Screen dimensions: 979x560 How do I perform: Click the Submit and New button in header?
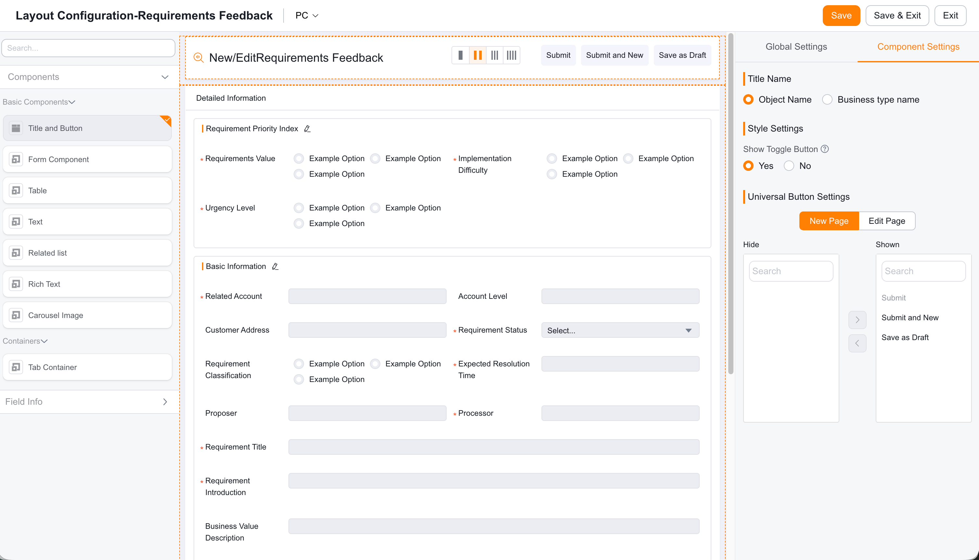point(615,55)
